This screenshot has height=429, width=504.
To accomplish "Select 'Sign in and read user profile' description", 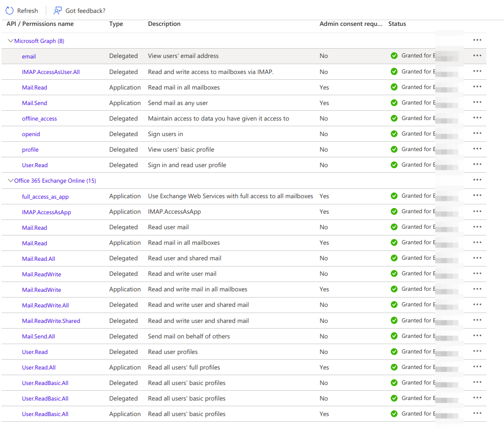I will click(187, 165).
